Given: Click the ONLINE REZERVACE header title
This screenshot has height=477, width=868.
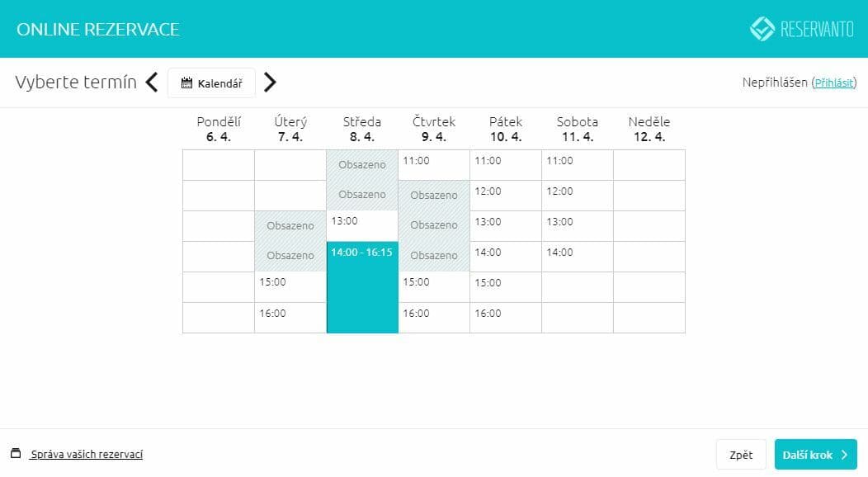Looking at the screenshot, I should (x=98, y=29).
